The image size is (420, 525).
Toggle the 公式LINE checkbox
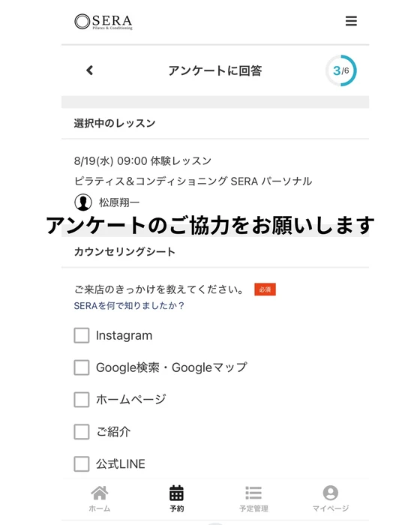[82, 464]
